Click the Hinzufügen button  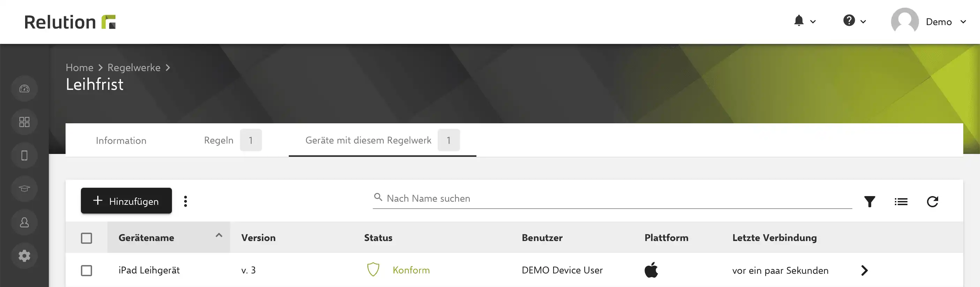[x=126, y=201]
